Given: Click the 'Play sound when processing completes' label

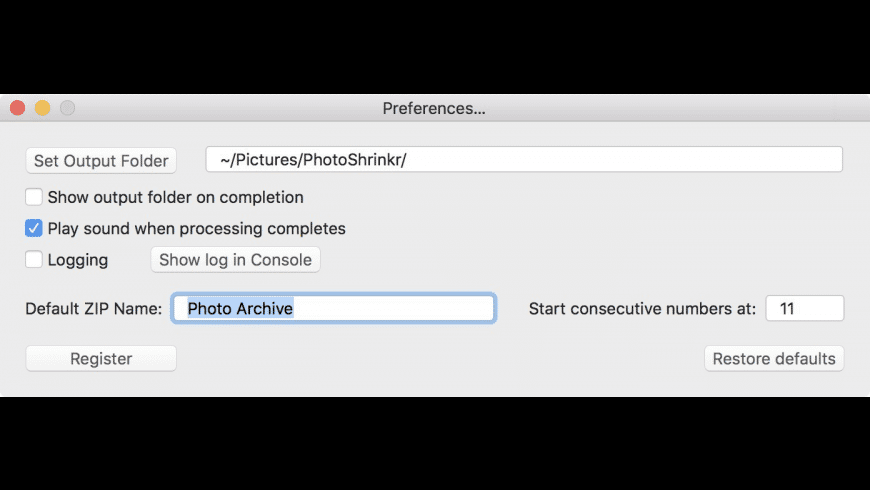Looking at the screenshot, I should coord(196,228).
